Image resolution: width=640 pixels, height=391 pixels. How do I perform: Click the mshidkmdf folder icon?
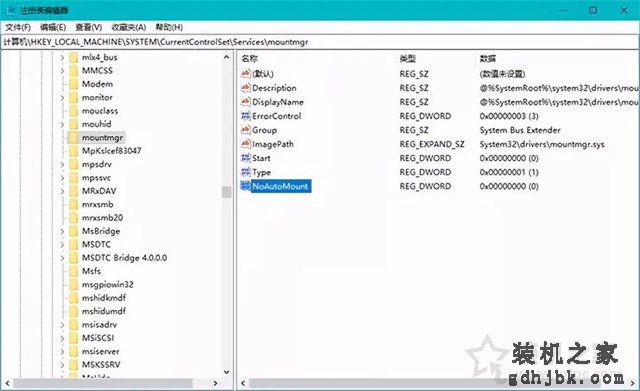[x=73, y=298]
